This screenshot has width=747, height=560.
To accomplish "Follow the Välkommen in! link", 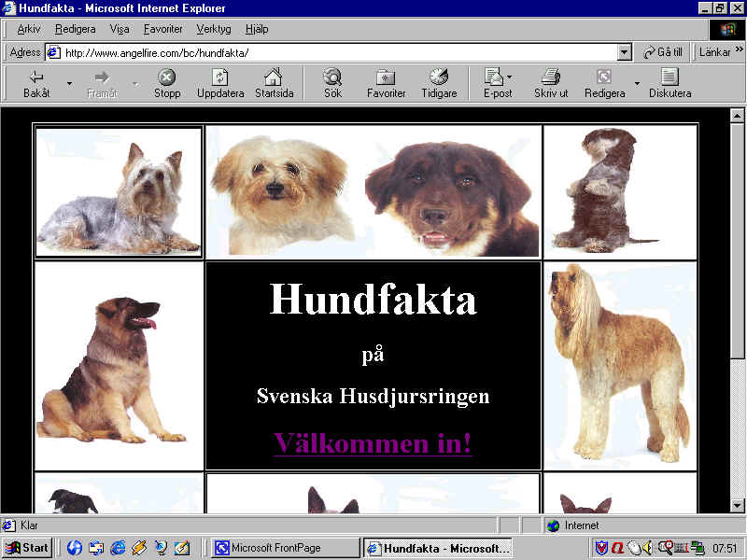I will click(373, 442).
